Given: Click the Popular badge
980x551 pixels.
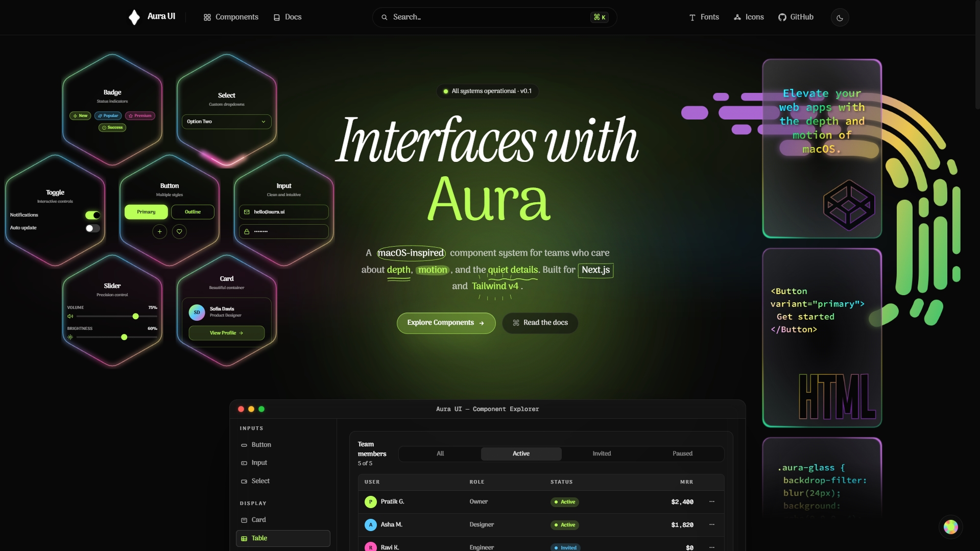Looking at the screenshot, I should 108,116.
